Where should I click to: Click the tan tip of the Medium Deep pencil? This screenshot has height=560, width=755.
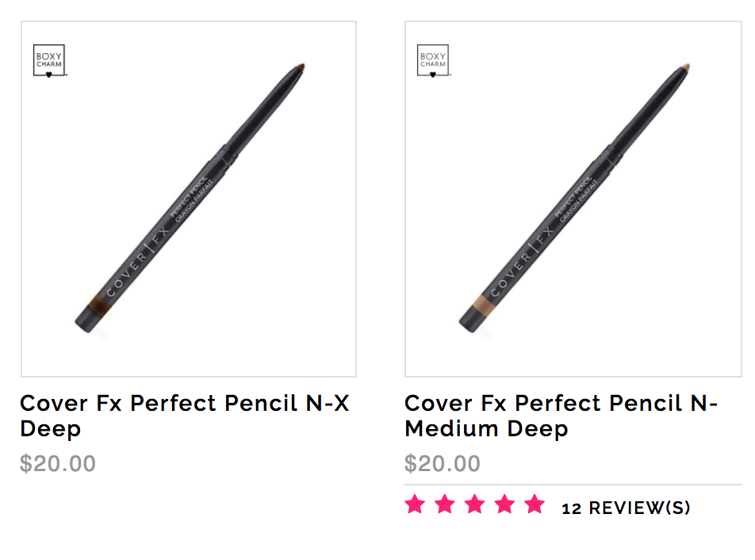[684, 67]
